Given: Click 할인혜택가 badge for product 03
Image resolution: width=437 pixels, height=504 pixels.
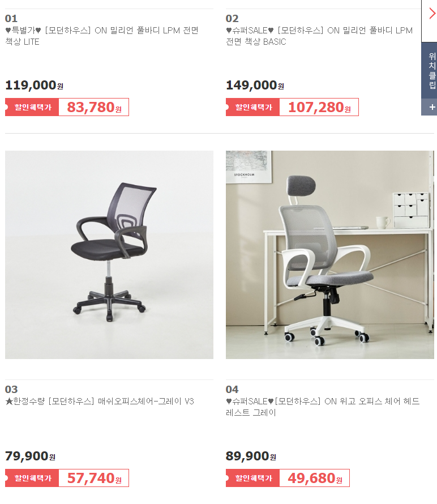Looking at the screenshot, I should pyautogui.click(x=32, y=478).
